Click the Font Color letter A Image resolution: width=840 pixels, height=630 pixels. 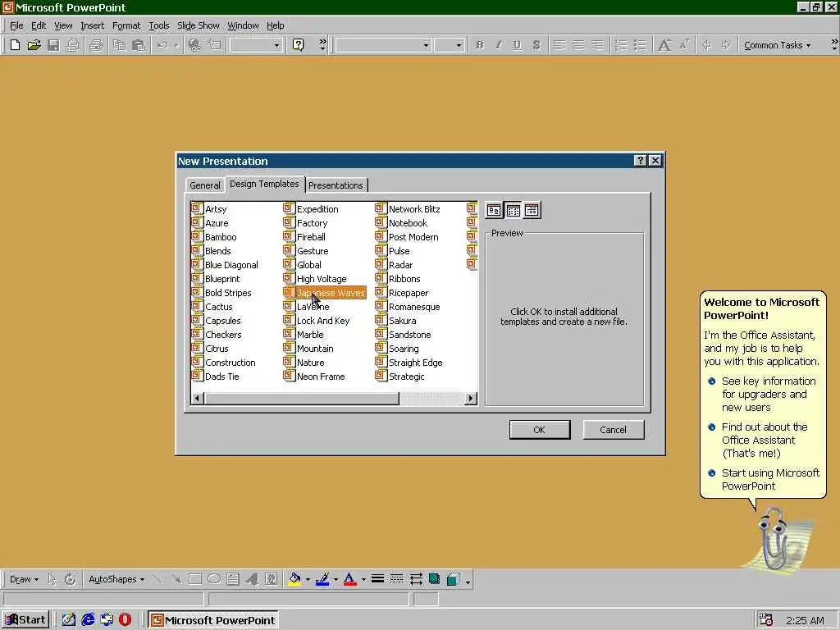pos(349,579)
